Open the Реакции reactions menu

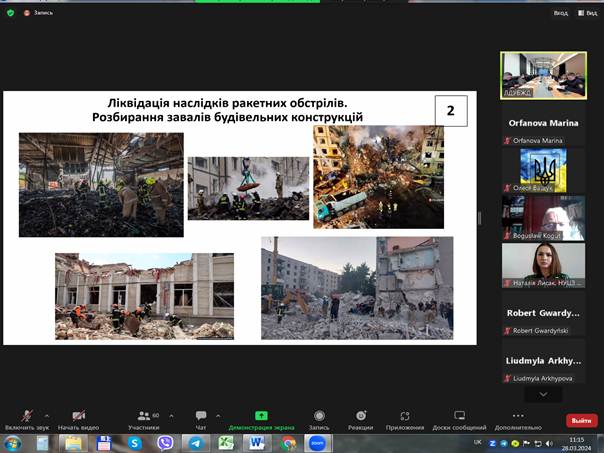coord(361,416)
